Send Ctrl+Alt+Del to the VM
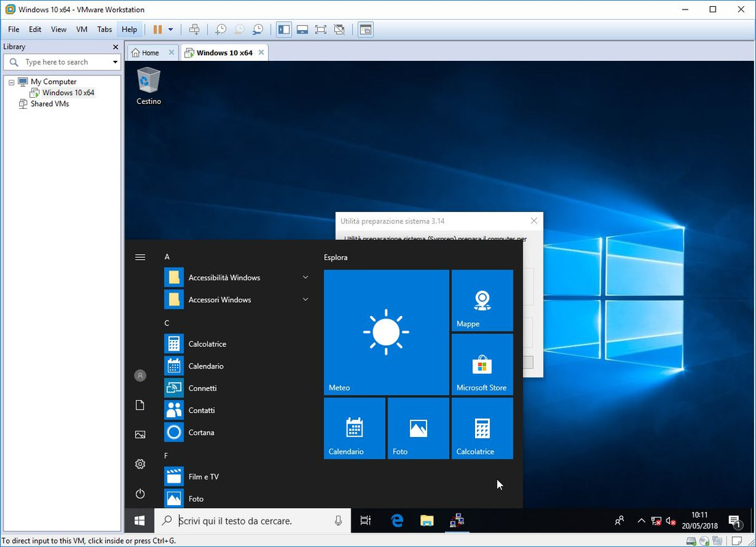 (x=194, y=29)
